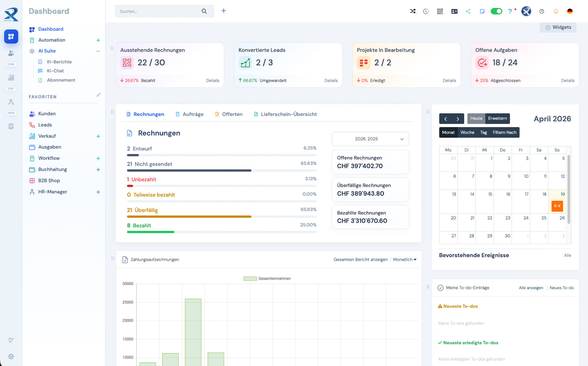Click the help question mark icon
The image size is (588, 366).
pos(510,11)
